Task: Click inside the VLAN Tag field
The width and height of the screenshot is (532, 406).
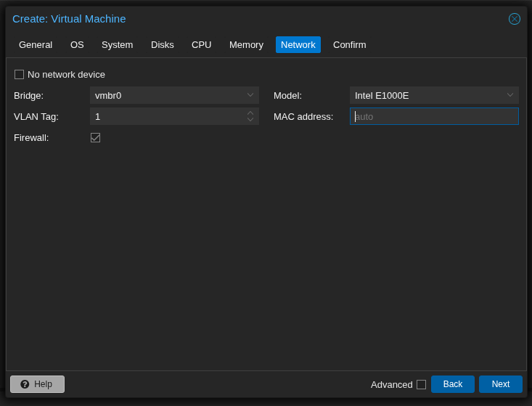Action: click(167, 116)
